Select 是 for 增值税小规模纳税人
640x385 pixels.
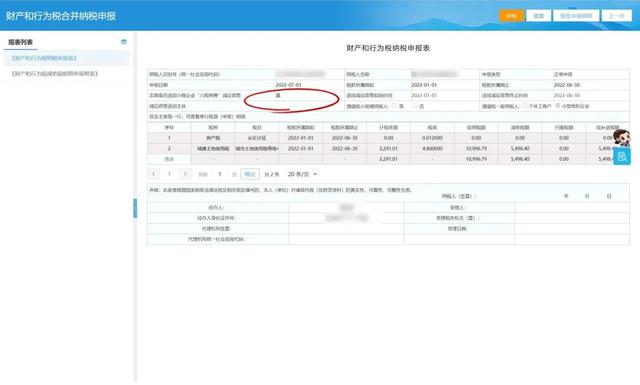click(394, 106)
